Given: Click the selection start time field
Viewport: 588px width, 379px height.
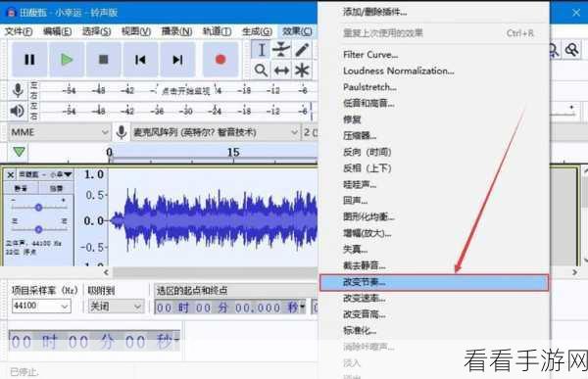Looking at the screenshot, I should click(x=230, y=308).
